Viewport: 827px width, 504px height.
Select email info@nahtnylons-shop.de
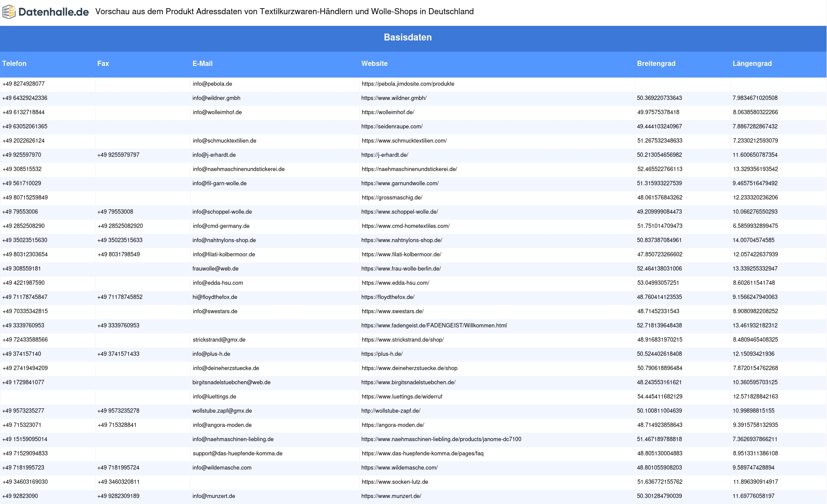coord(224,240)
